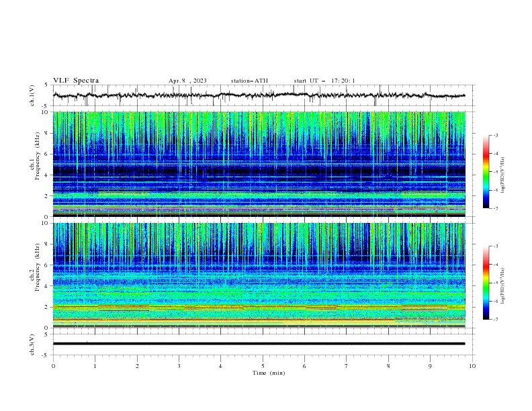Click the flat black ch.3 voltage trace

pos(259,344)
